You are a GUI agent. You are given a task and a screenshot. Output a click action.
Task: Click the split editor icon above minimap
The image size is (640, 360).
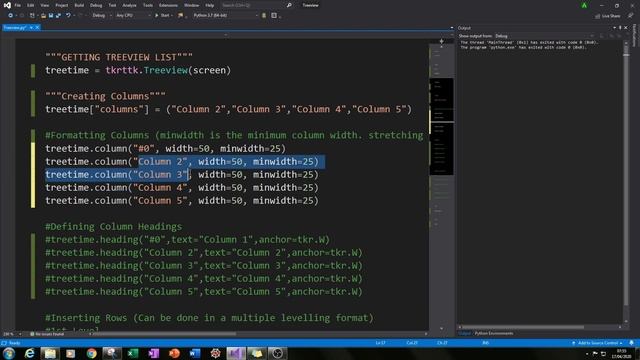tap(441, 41)
